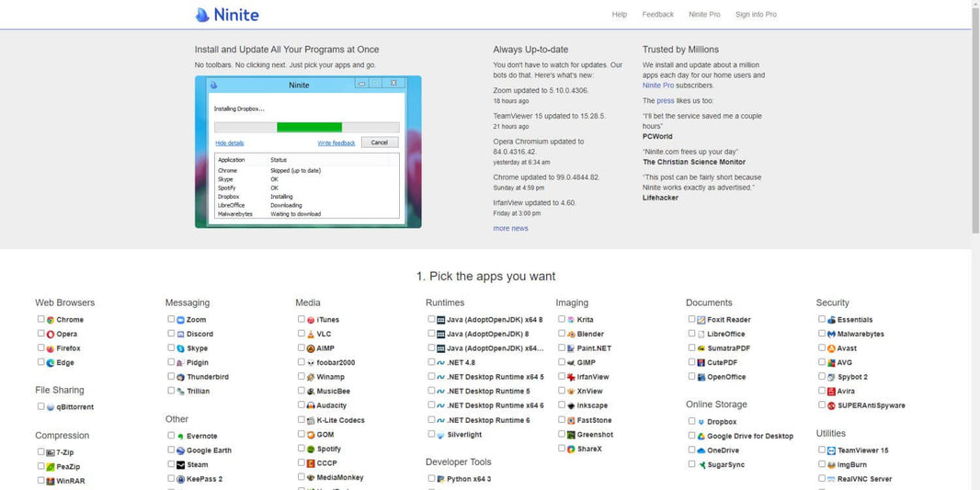The image size is (980, 490).
Task: Click the Zoom app icon
Action: pyautogui.click(x=180, y=320)
